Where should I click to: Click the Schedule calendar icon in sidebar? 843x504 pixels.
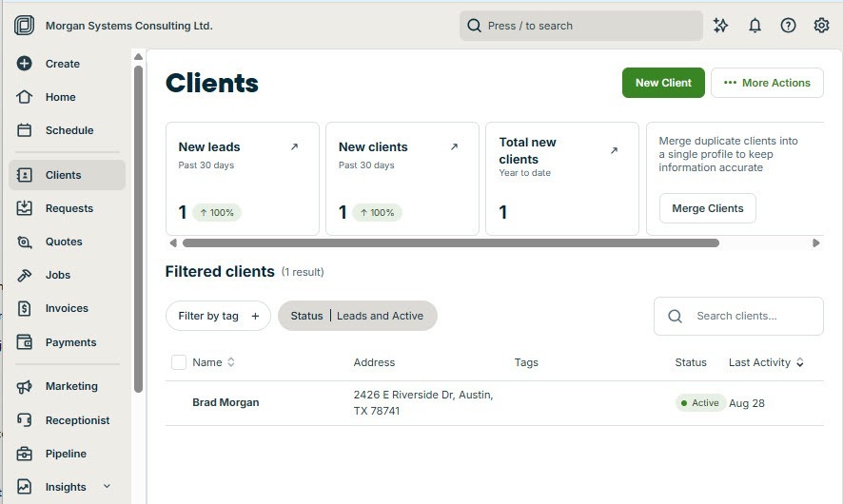pos(24,130)
